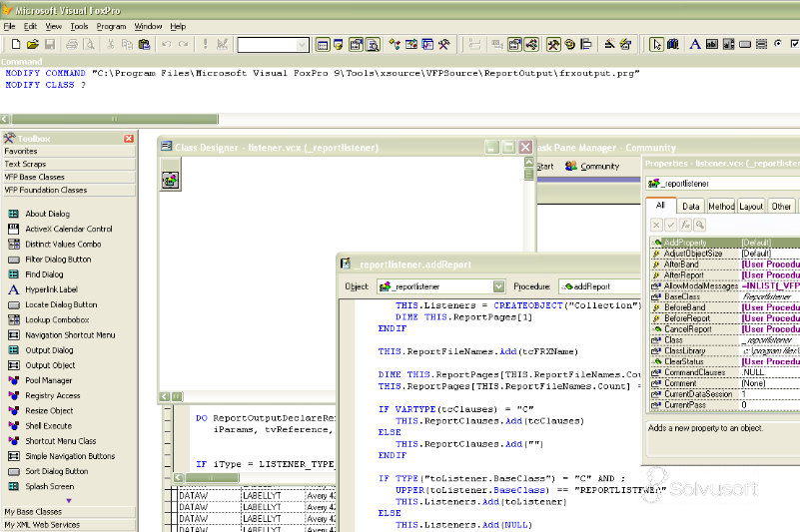
Task: Click the Paste clipboard toolbar icon
Action: tap(145, 44)
